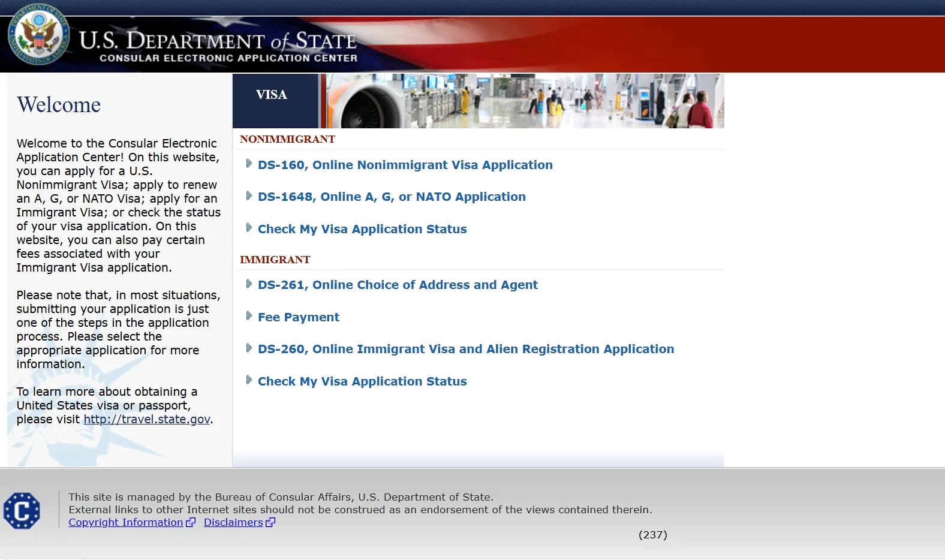Open DS-1648 Online A, G, or NATO Application

pos(392,197)
